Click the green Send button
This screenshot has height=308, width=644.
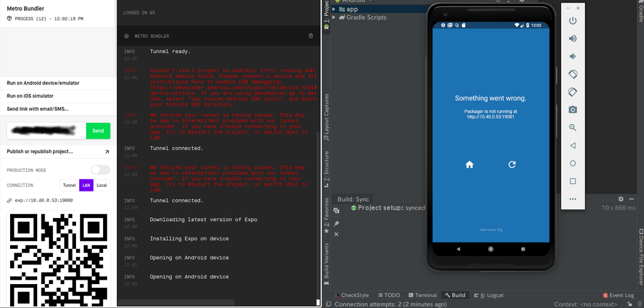point(98,131)
